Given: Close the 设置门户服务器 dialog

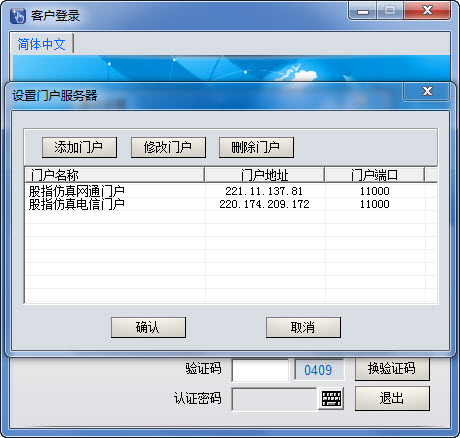Looking at the screenshot, I should coord(427,91).
